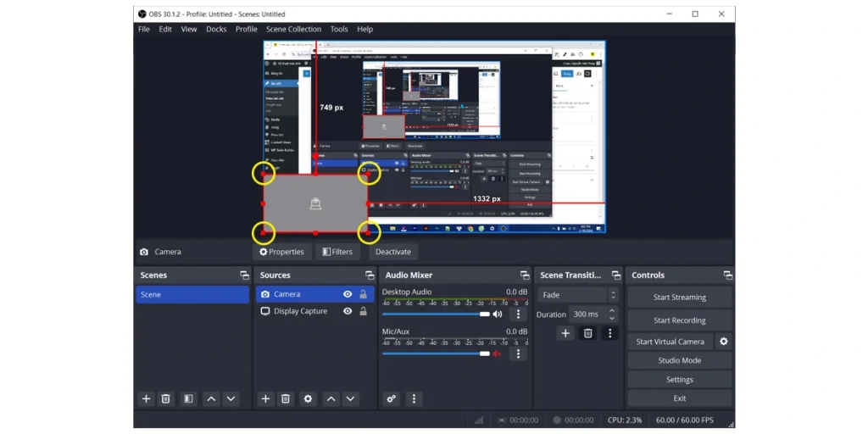The height and width of the screenshot is (434, 868).
Task: Click the Duration 300 ms field
Action: tap(593, 314)
